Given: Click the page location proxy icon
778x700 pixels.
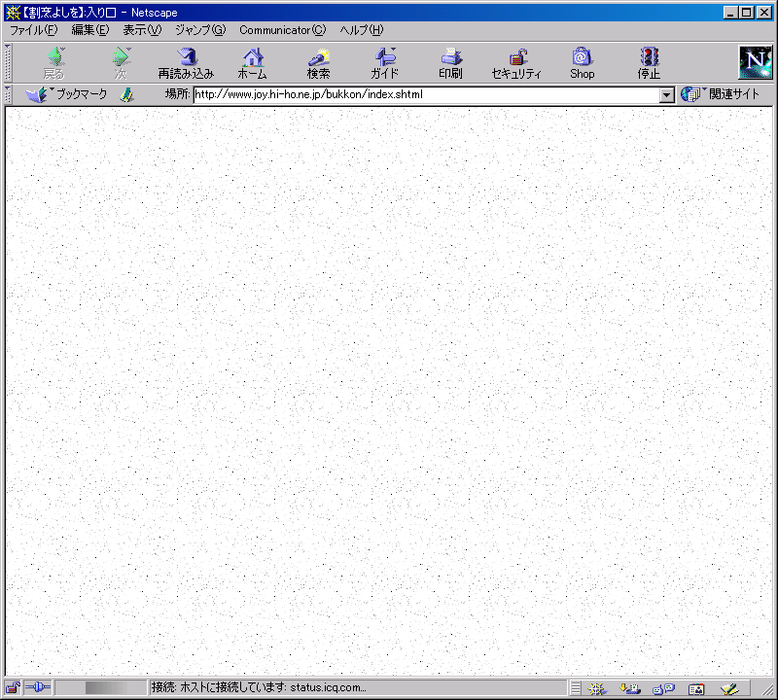Looking at the screenshot, I should 127,94.
